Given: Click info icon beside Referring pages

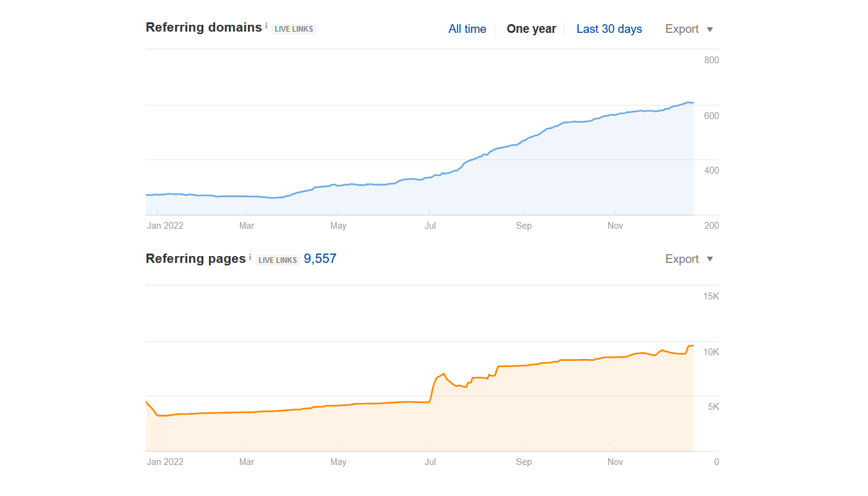Looking at the screenshot, I should 250,257.
